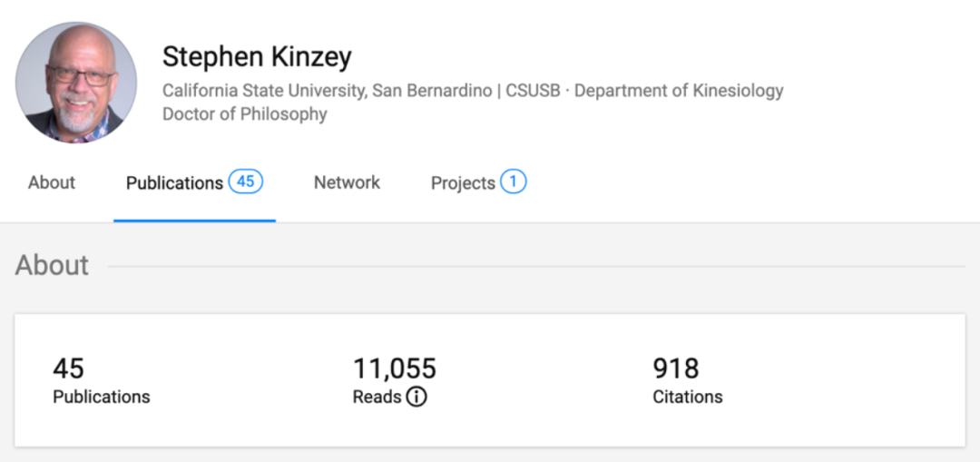Open Stephen Kinzey's profile photo
The width and height of the screenshot is (980, 462).
coord(76,83)
